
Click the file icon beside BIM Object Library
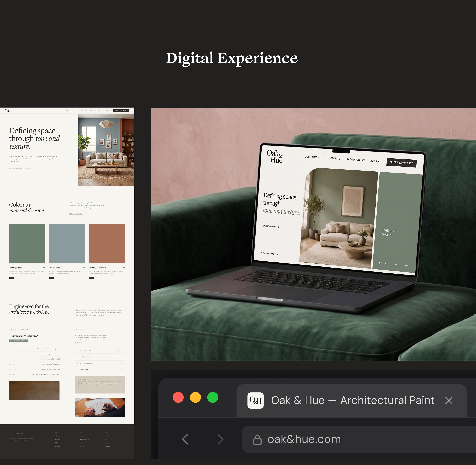[78, 357]
